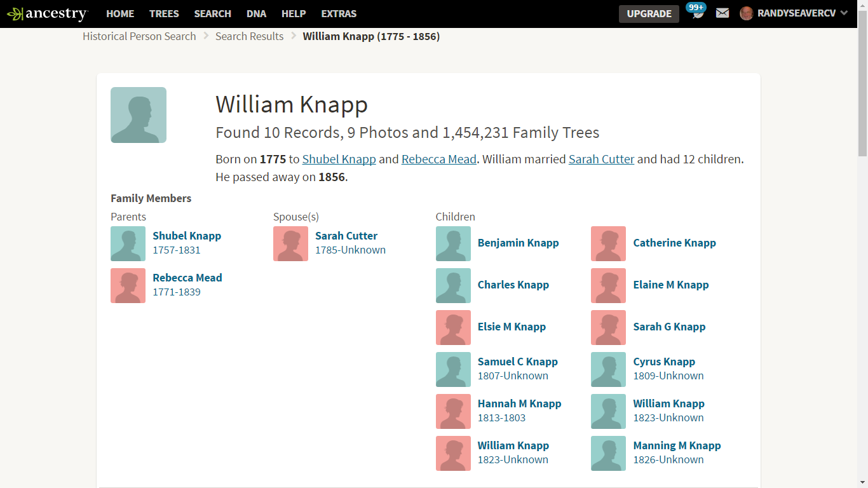This screenshot has height=488, width=868.
Task: Select the Manning M Knapp child link
Action: coord(677,445)
